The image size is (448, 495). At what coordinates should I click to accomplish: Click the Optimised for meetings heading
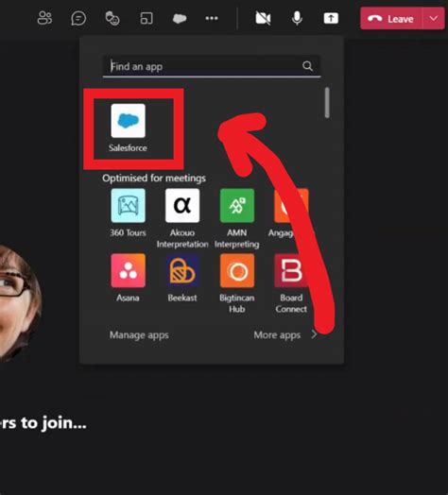[154, 178]
